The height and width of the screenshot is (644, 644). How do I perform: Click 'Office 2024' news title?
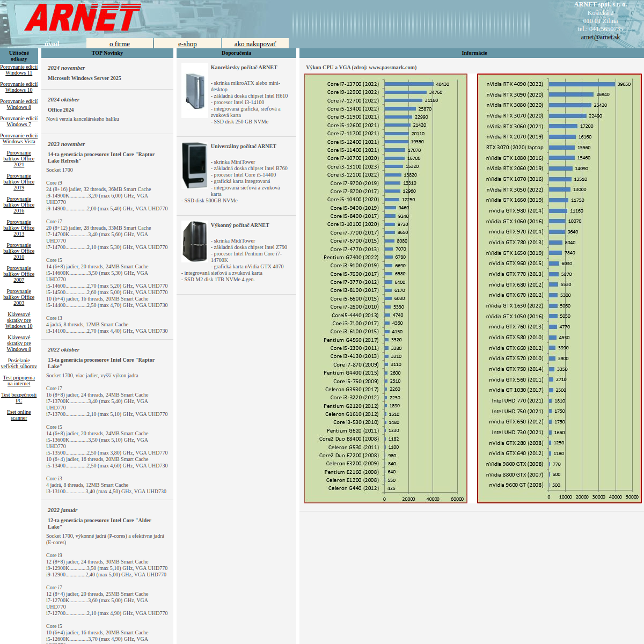coord(61,110)
